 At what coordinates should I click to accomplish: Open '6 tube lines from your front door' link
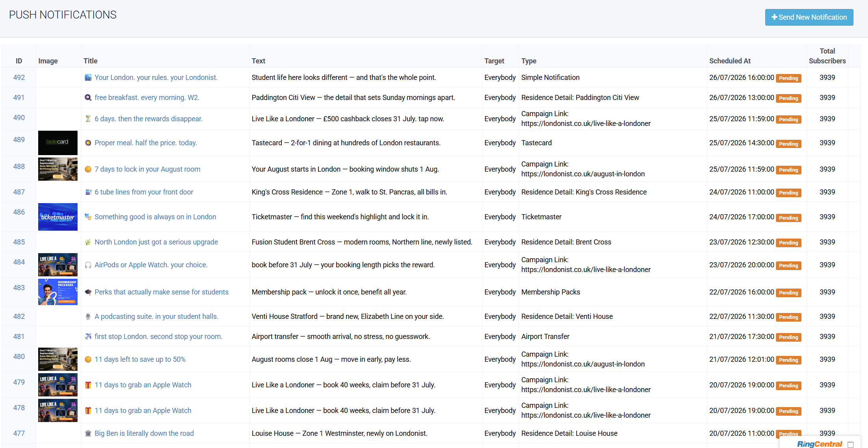144,192
